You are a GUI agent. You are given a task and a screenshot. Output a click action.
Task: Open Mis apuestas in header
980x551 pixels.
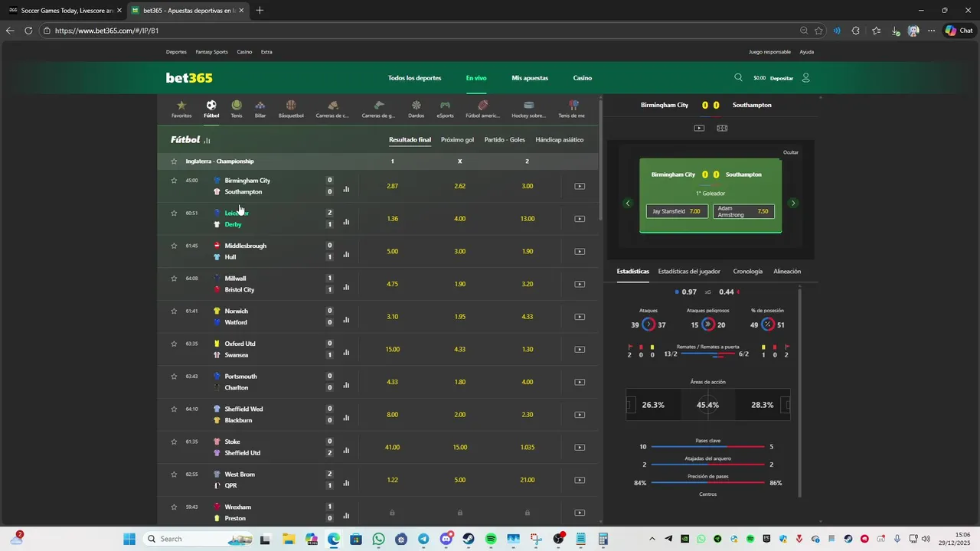coord(530,78)
